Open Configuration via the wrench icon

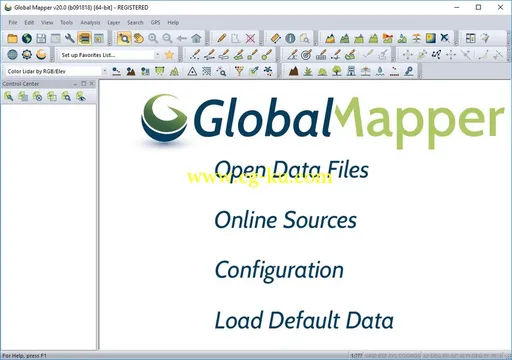pyautogui.click(x=70, y=38)
